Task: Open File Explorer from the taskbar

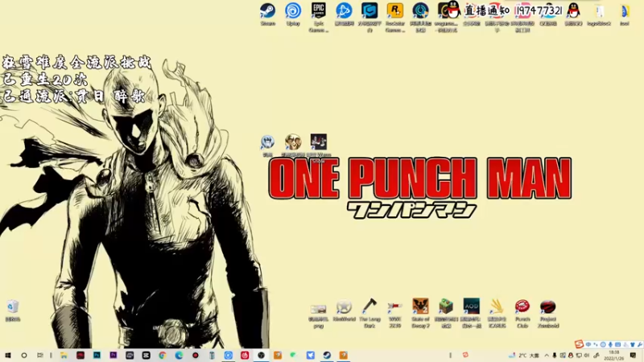Action: point(64,356)
